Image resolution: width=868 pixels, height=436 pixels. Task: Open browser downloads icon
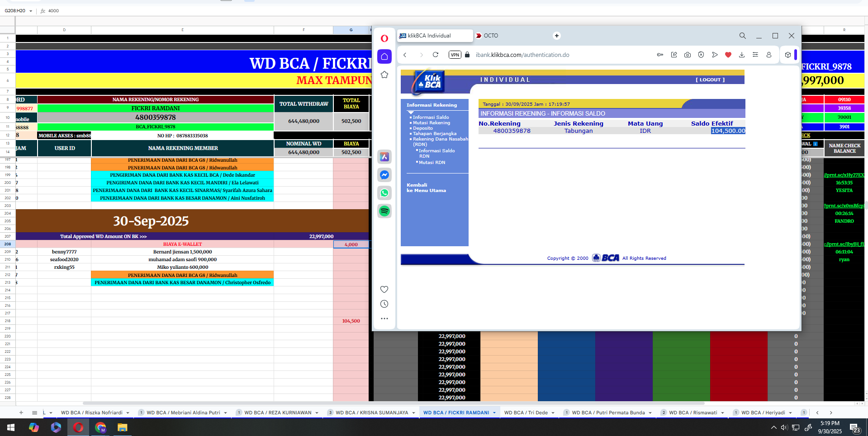pos(742,55)
